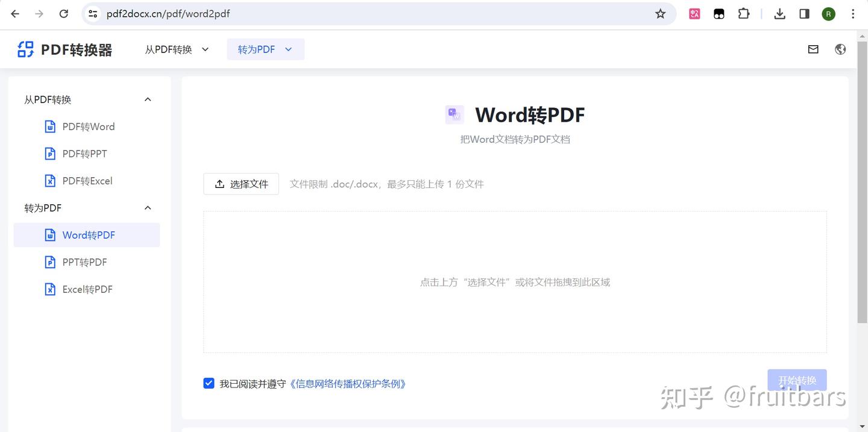The height and width of the screenshot is (432, 868).
Task: Open the 从PDF转换 top dropdown
Action: click(177, 49)
